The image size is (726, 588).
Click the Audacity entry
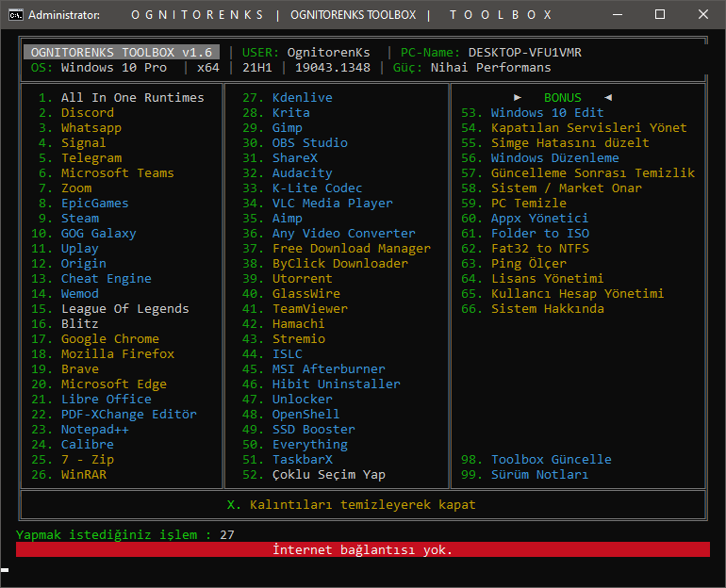303,173
